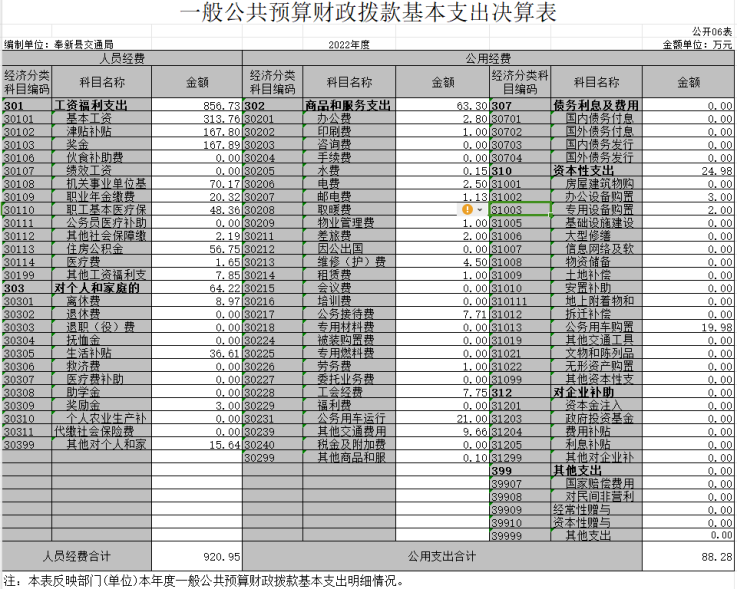The image size is (737, 590).
Task: Click the 88.28 total amount cell
Action: (688, 556)
